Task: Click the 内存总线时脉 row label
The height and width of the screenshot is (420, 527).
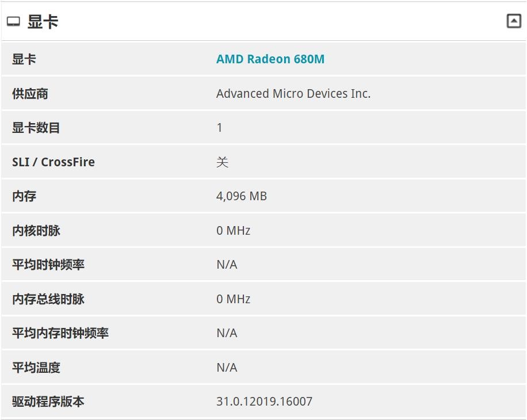Action: [48, 299]
